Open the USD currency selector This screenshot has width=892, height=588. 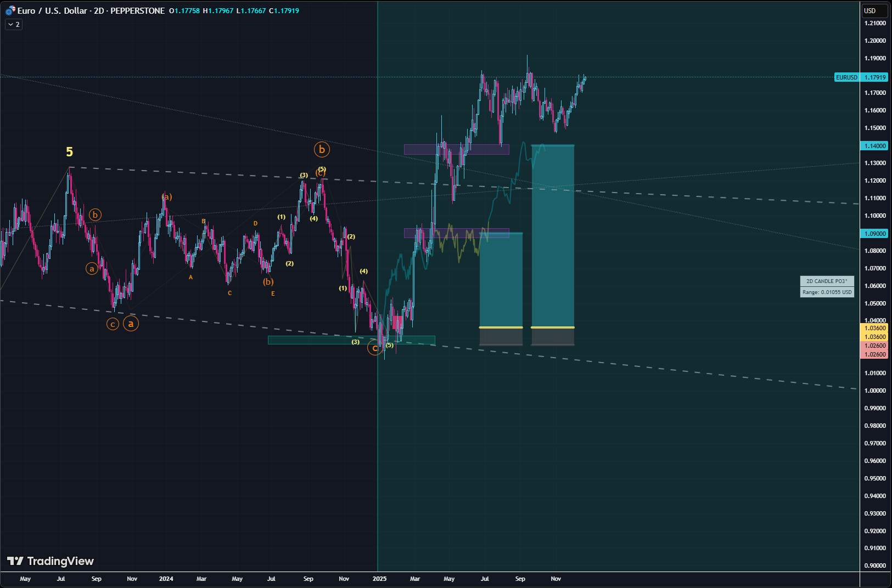pos(874,10)
